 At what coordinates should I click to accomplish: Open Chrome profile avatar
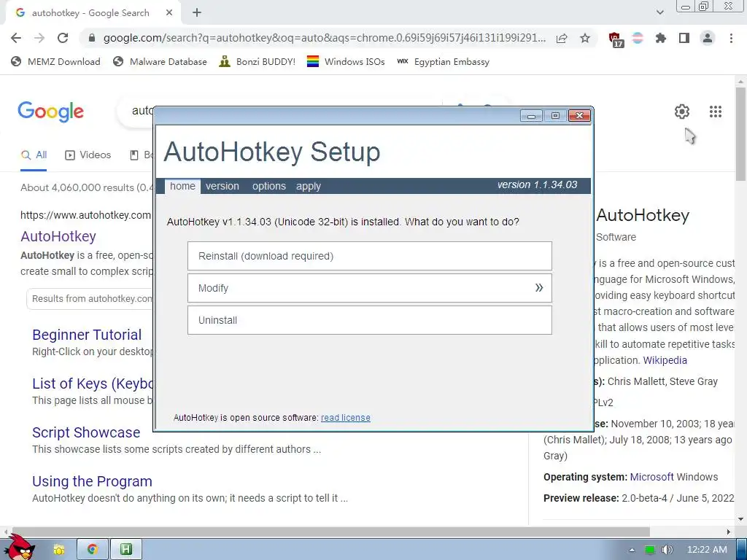[x=708, y=38]
